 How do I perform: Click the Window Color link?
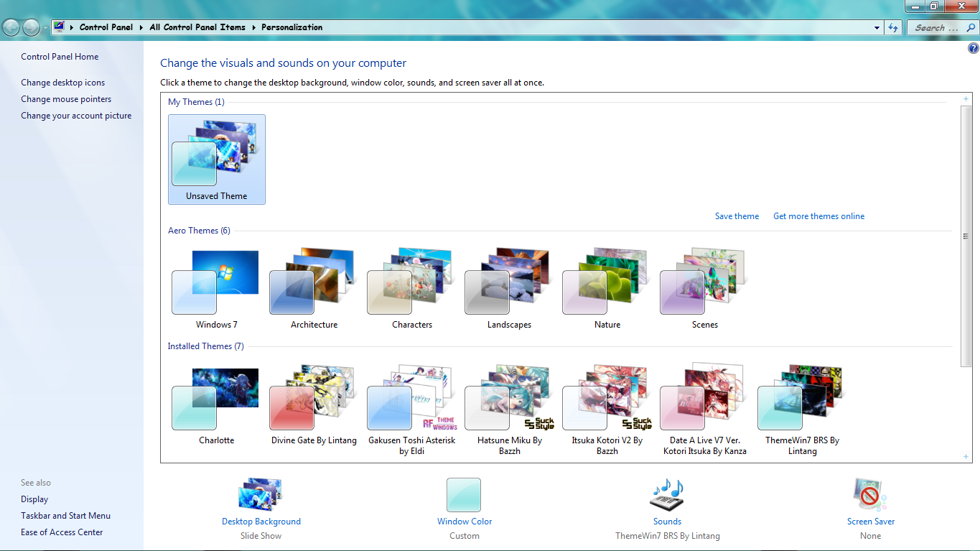465,522
